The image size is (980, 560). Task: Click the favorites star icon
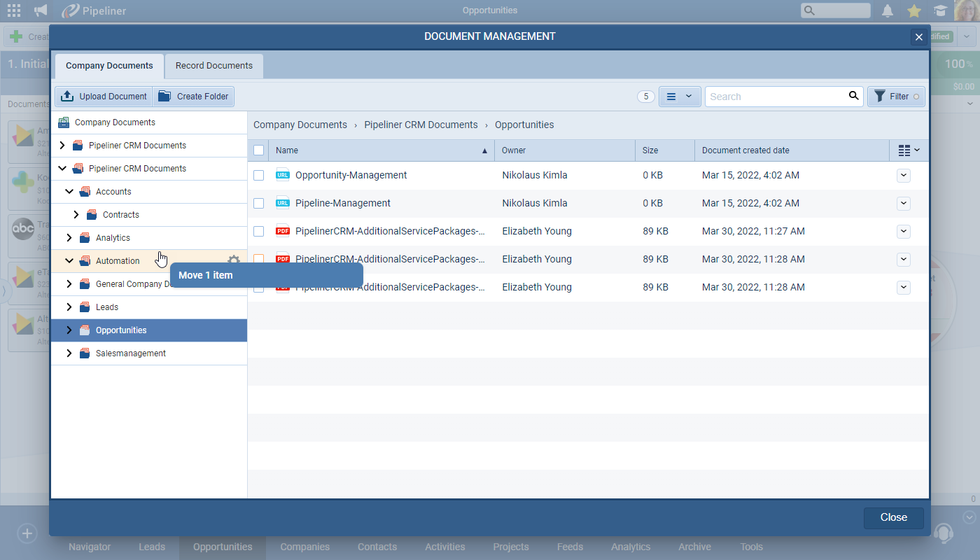pos(913,10)
